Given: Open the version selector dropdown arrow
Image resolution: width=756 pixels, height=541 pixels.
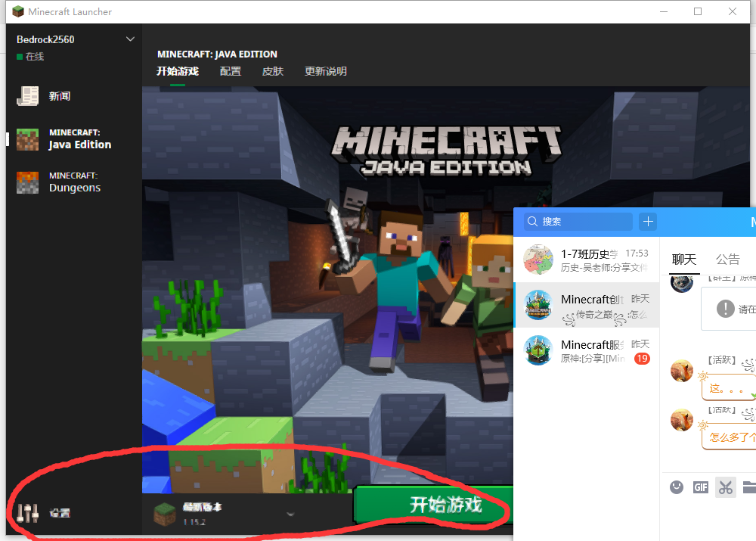Looking at the screenshot, I should pyautogui.click(x=290, y=514).
